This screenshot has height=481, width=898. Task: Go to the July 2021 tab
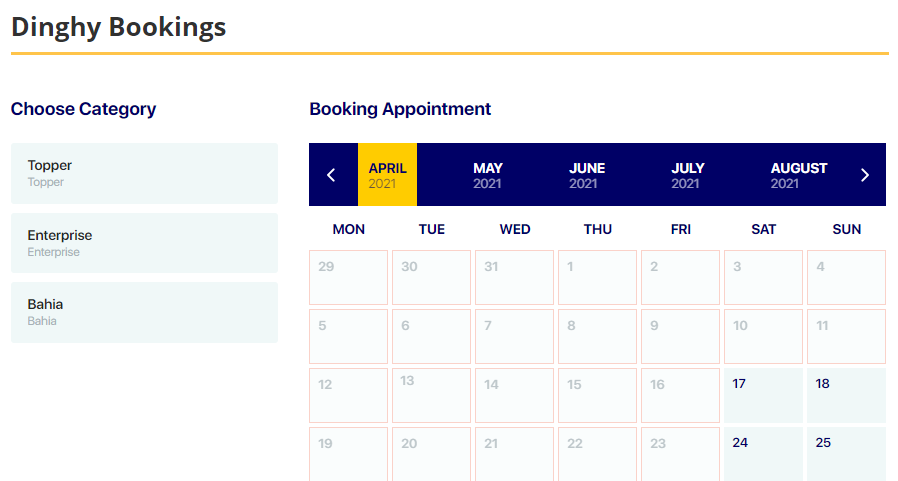[x=688, y=175]
